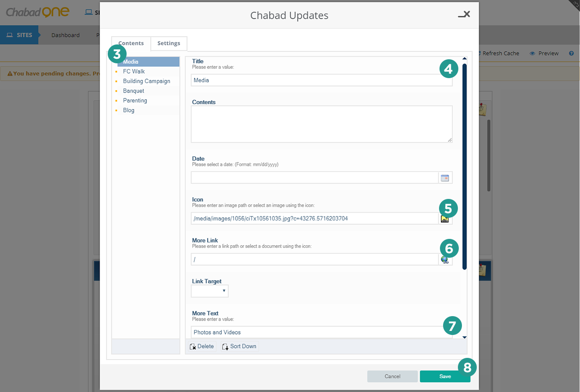This screenshot has height=392, width=580.
Task: Switch to the Settings tab
Action: (169, 43)
